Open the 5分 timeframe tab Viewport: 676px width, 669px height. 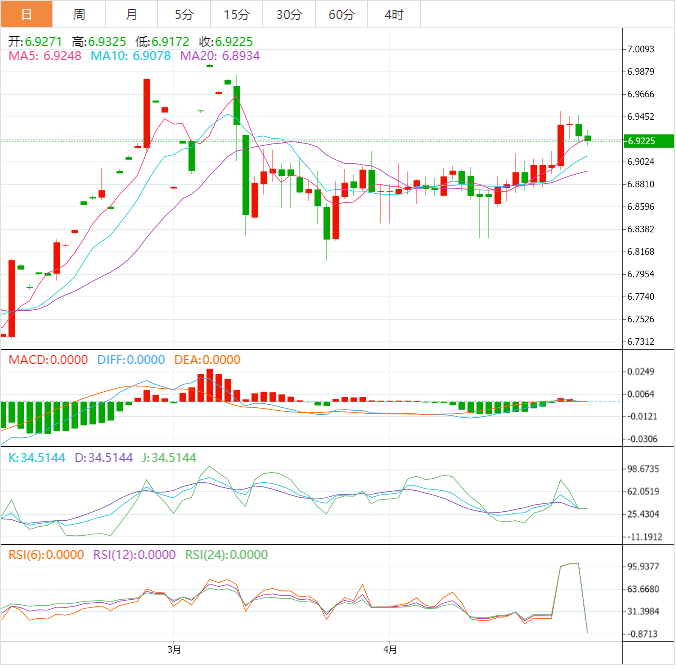[x=184, y=14]
